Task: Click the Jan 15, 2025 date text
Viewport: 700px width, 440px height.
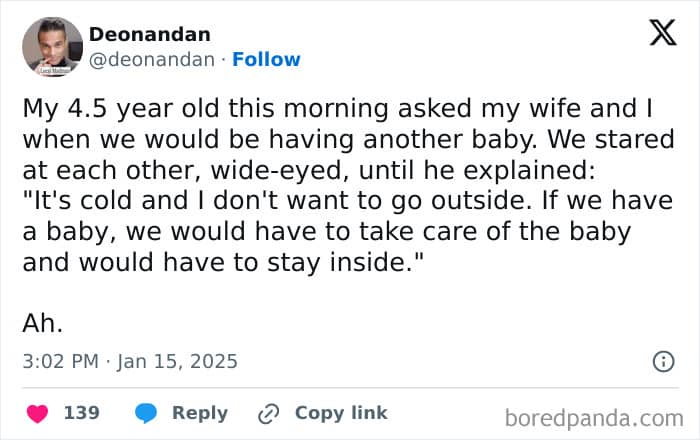Action: [x=178, y=361]
